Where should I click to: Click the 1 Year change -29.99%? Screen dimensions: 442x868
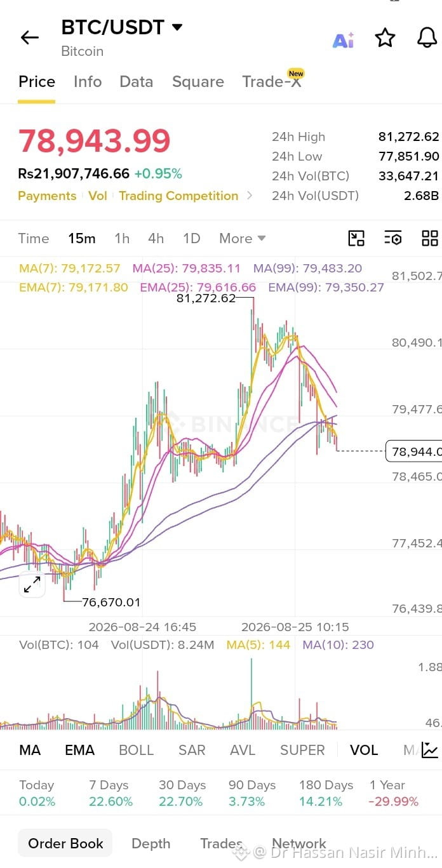point(394,802)
